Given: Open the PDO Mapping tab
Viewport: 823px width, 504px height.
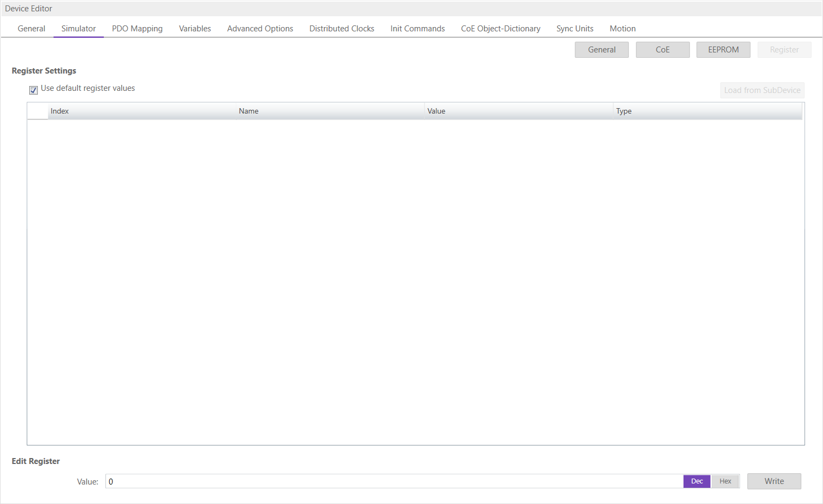Looking at the screenshot, I should 137,29.
